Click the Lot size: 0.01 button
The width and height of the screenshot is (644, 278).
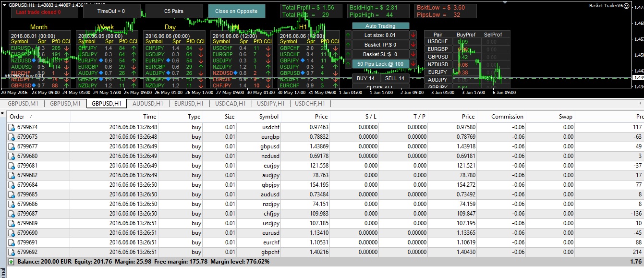pyautogui.click(x=380, y=35)
